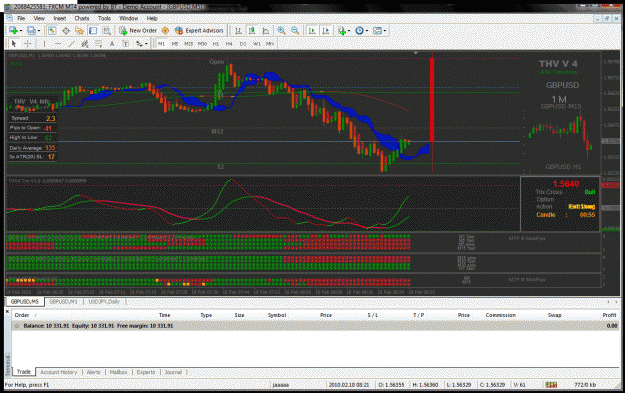Open the Journal terminal tab
625x393 pixels.
173,372
